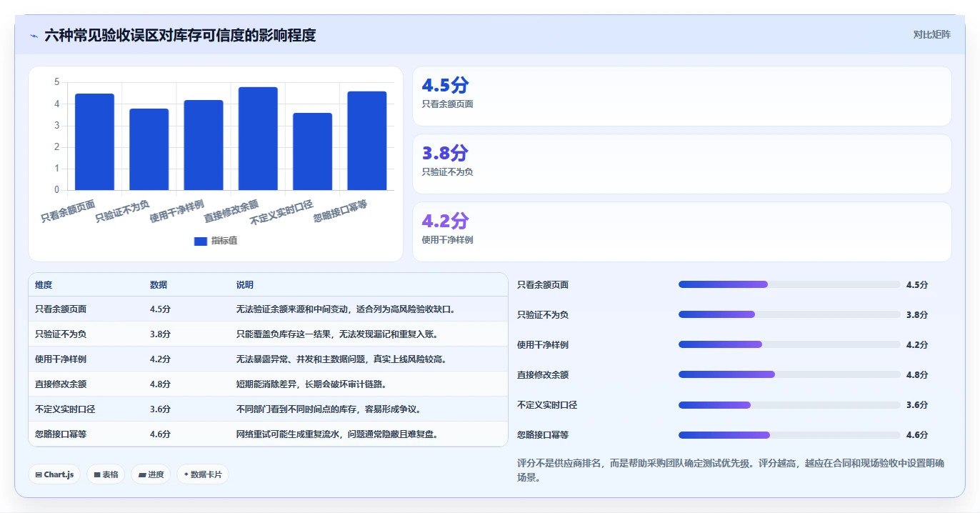The width and height of the screenshot is (980, 513).
Task: Click description about 网络重试可能生成重复流水
Action: click(337, 434)
